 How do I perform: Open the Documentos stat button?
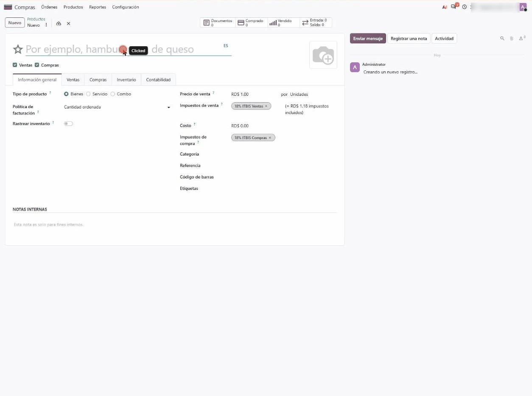[x=217, y=22]
